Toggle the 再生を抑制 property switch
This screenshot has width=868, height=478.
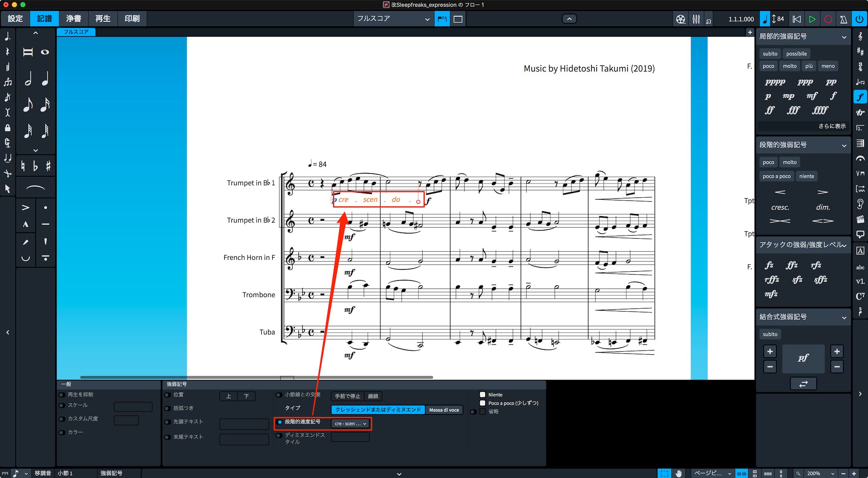point(62,395)
